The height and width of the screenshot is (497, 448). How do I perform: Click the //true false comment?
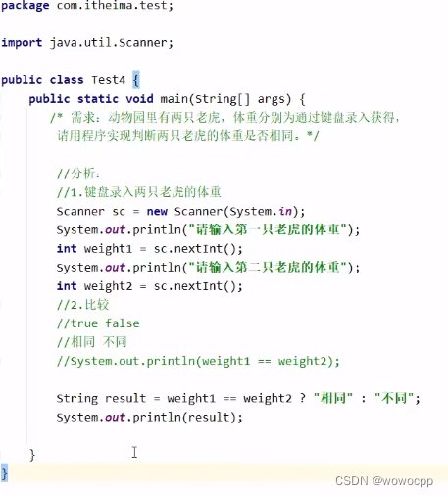[98, 323]
